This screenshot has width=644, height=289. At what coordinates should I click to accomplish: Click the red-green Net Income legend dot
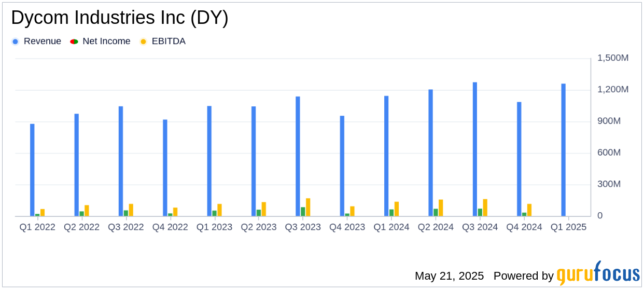point(74,42)
